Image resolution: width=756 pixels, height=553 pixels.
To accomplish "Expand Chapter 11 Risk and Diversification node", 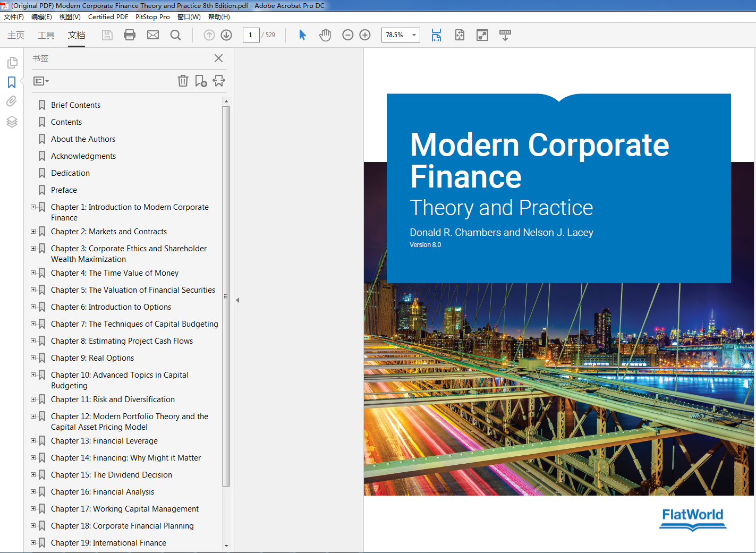I will [x=33, y=399].
